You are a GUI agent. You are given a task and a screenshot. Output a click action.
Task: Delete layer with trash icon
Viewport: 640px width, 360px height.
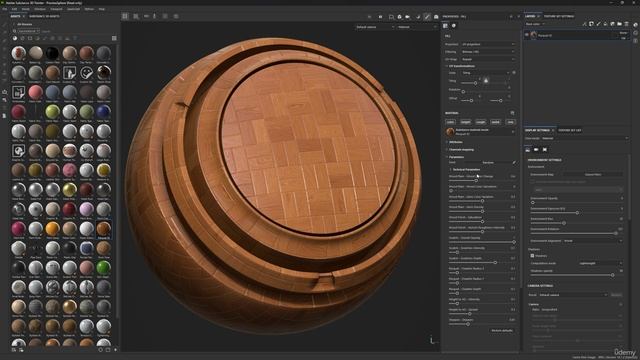[626, 24]
